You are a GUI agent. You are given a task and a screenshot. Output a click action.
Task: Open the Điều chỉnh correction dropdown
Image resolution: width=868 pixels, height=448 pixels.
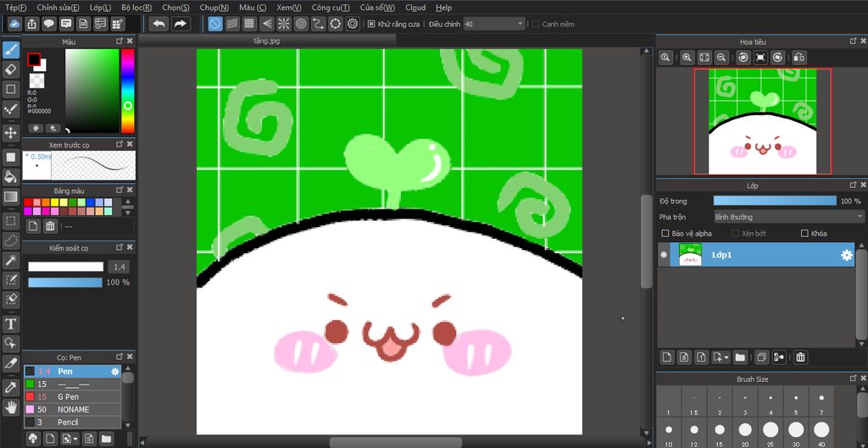tap(494, 25)
